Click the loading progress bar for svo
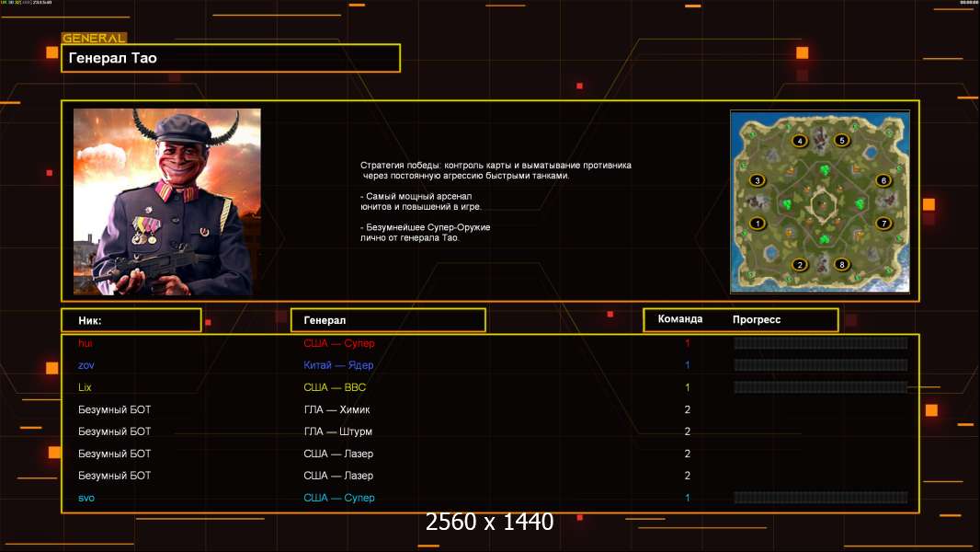The height and width of the screenshot is (552, 980). click(x=821, y=498)
